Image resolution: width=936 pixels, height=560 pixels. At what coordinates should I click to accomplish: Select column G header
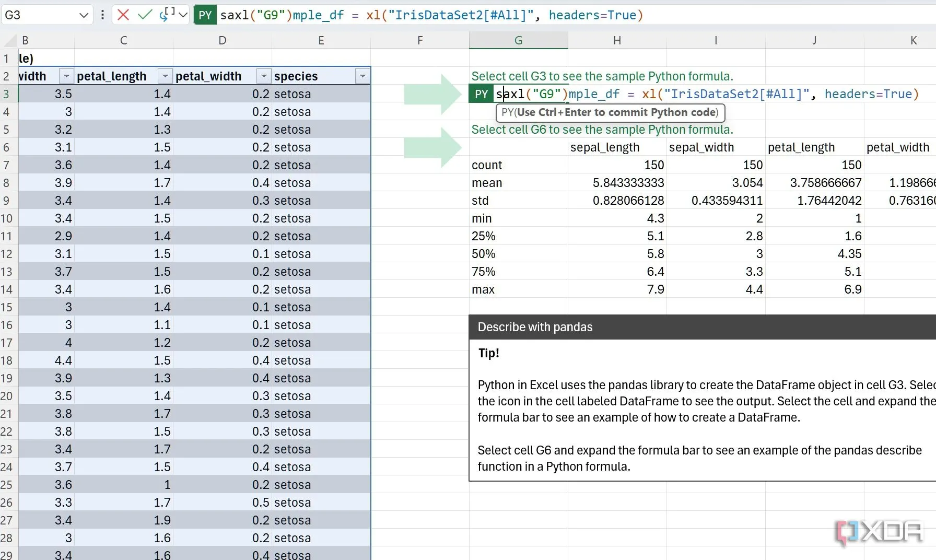(519, 40)
